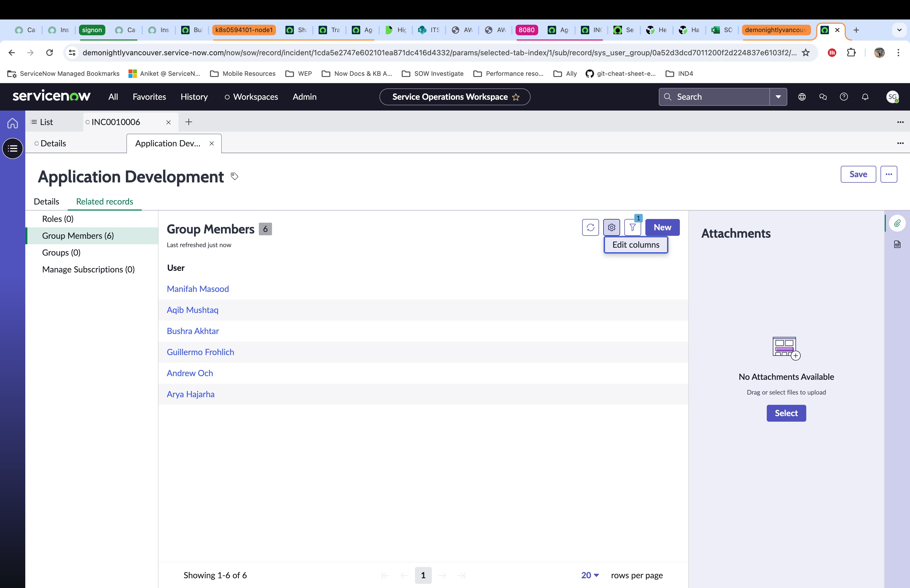Open the Help question mark icon
This screenshot has width=910, height=588.
point(844,97)
